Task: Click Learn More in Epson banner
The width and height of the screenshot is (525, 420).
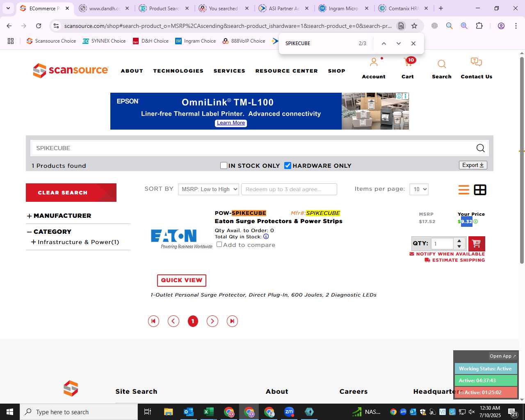Action: pyautogui.click(x=231, y=123)
